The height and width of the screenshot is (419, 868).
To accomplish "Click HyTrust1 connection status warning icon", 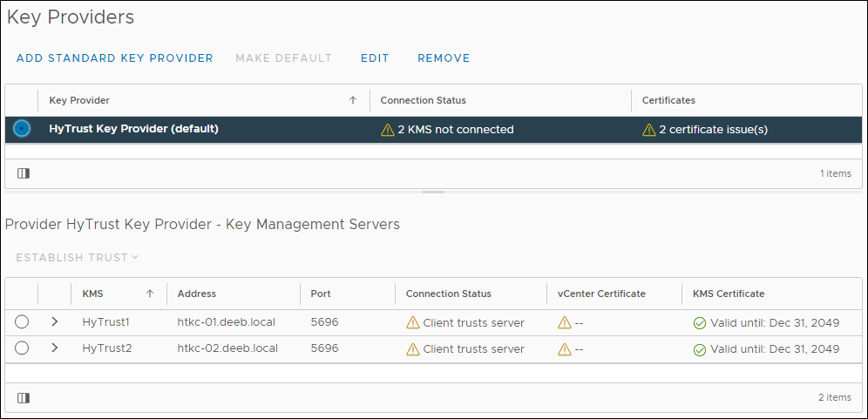I will pos(413,322).
